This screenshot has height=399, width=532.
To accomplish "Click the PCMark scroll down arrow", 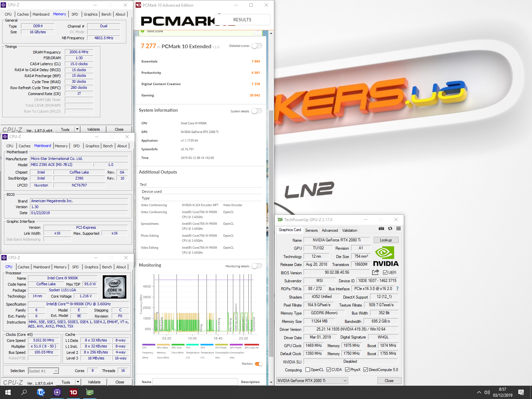I will [x=271, y=382].
